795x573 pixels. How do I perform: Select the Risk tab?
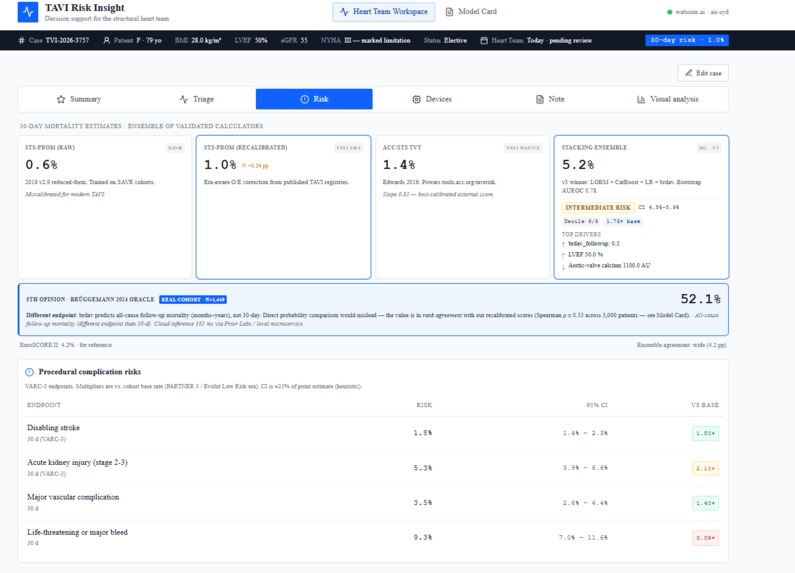tap(314, 99)
